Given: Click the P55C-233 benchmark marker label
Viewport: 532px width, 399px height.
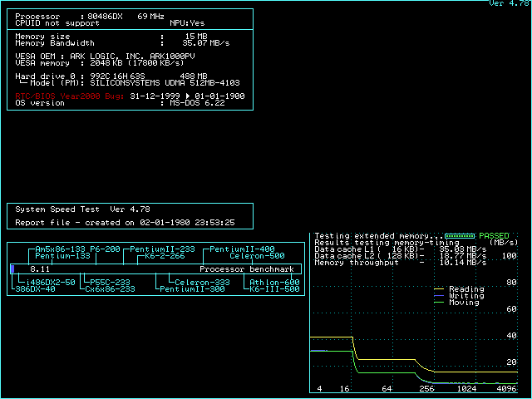Looking at the screenshot, I should point(110,283).
